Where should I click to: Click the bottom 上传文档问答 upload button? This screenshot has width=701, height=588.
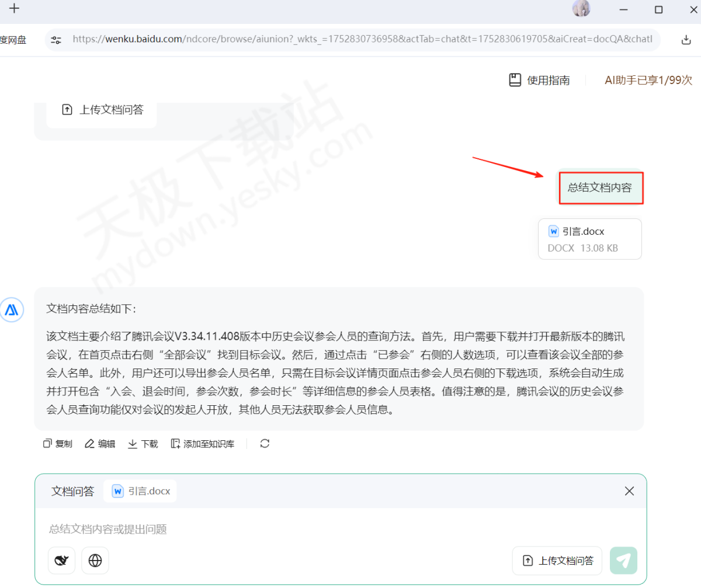coord(557,561)
